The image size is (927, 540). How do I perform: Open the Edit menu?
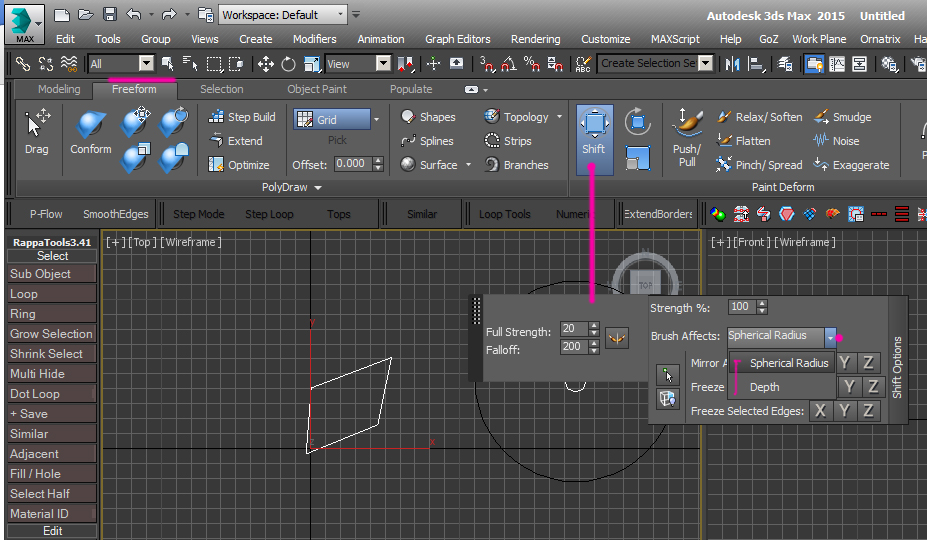[65, 39]
